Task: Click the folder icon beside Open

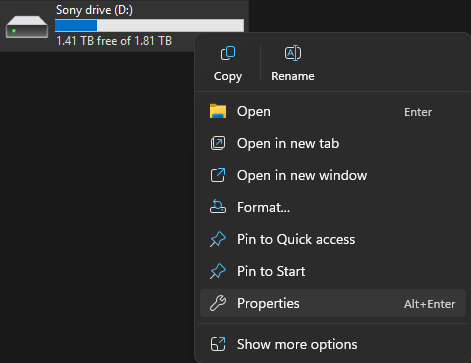Action: (x=218, y=111)
